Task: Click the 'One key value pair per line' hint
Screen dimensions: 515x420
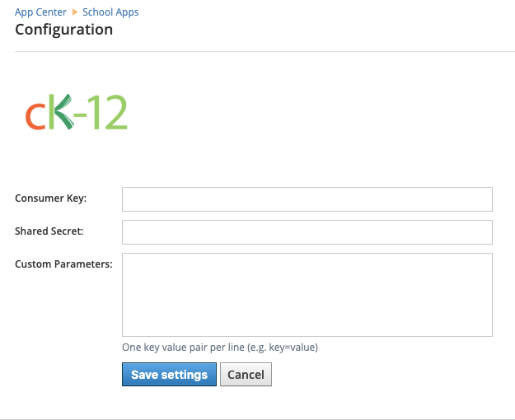Action: (x=219, y=348)
